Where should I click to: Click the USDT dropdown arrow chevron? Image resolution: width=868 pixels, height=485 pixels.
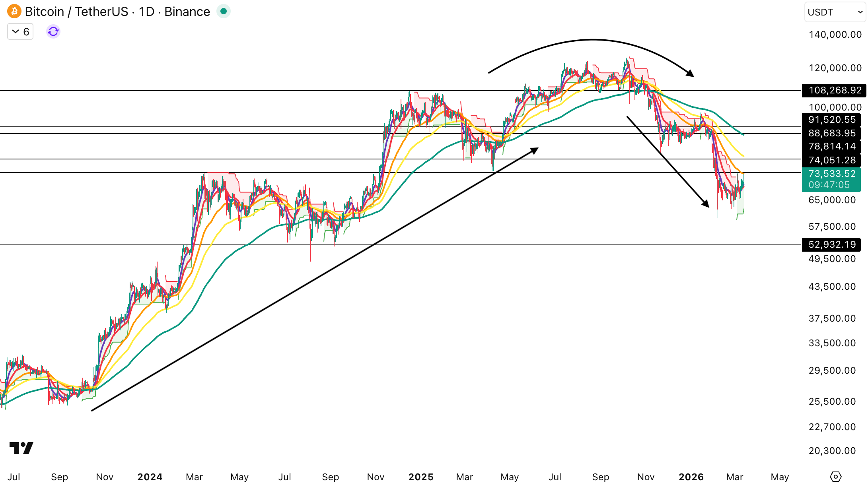tap(860, 12)
